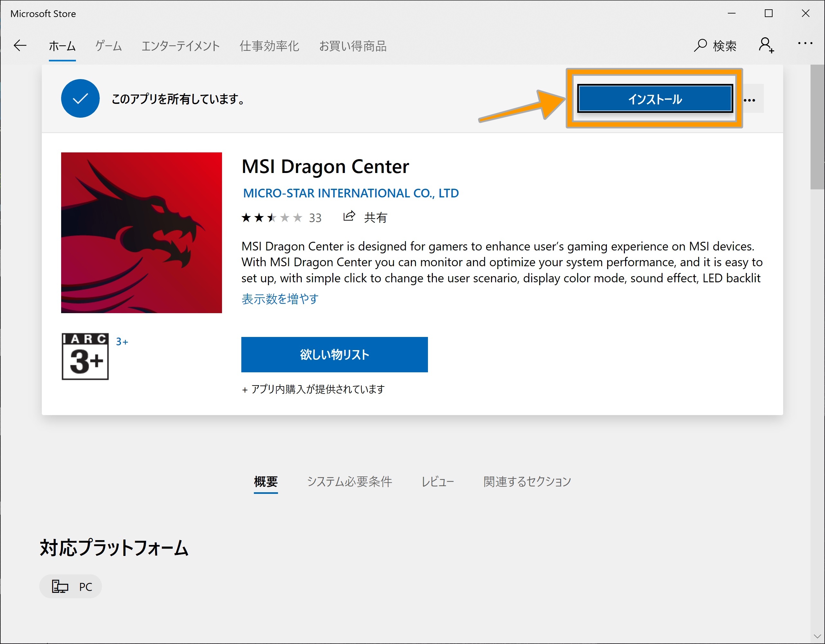
Task: Open more options beside the install button
Action: pos(749,100)
